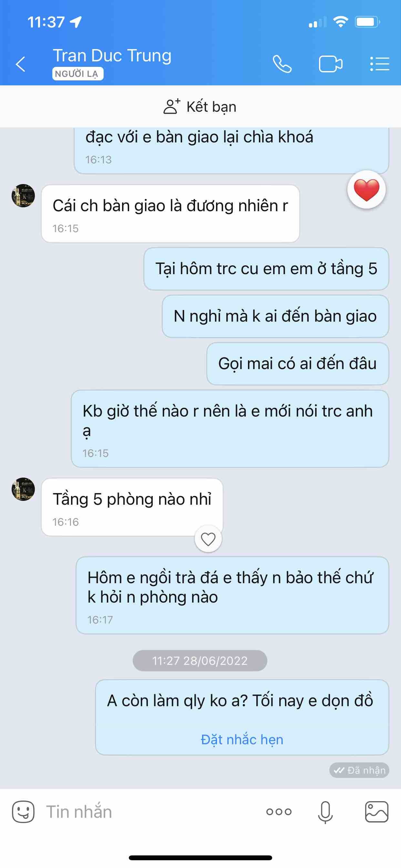Tap 'Đặt nhắc hẹn' reminder link
Screen dimensions: 401x868
tap(242, 739)
